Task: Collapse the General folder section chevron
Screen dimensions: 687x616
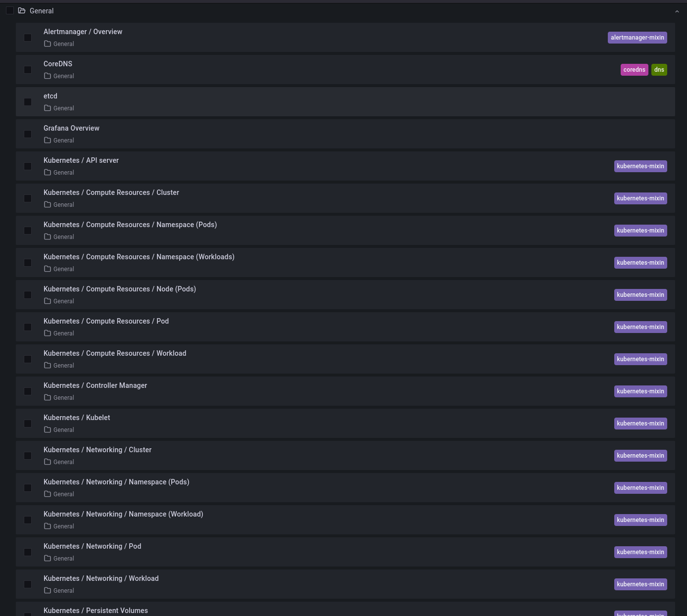Action: [677, 11]
